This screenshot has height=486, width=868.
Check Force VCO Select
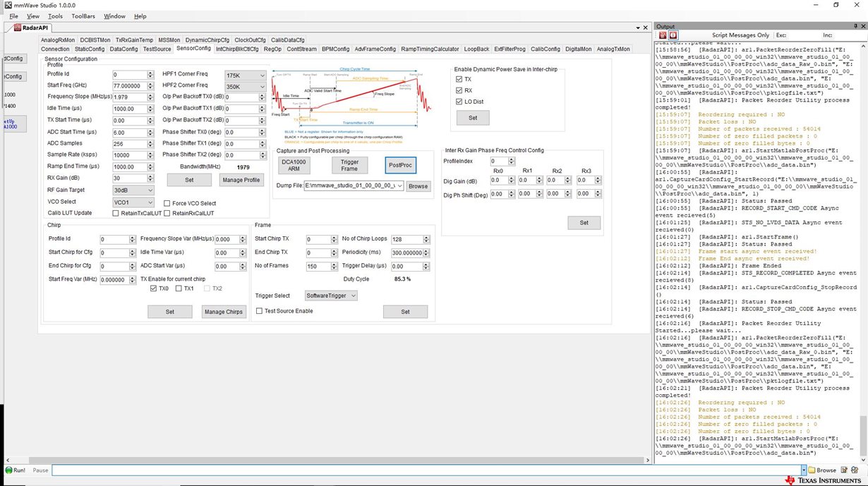[167, 203]
